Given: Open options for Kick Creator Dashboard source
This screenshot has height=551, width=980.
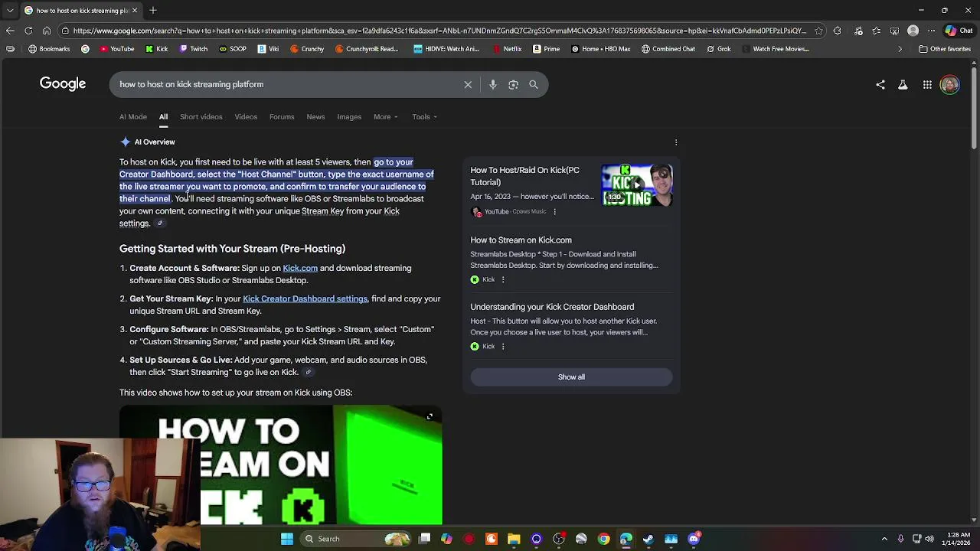Looking at the screenshot, I should pos(502,347).
